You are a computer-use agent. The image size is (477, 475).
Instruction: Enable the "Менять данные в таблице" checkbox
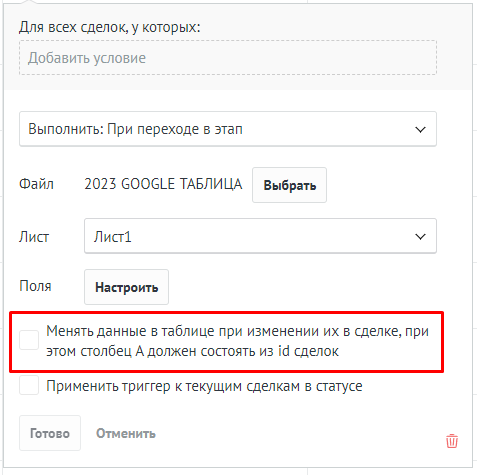29,340
